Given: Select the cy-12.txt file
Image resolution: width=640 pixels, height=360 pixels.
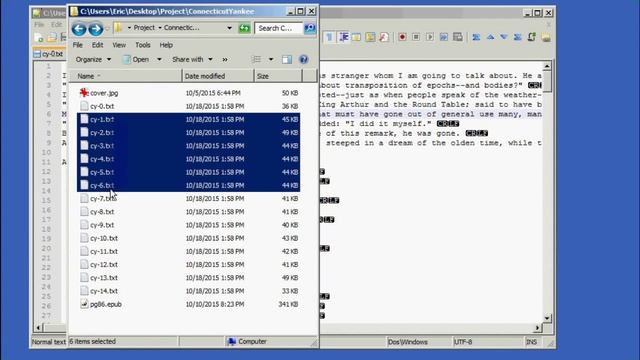Looking at the screenshot, I should tap(99, 264).
